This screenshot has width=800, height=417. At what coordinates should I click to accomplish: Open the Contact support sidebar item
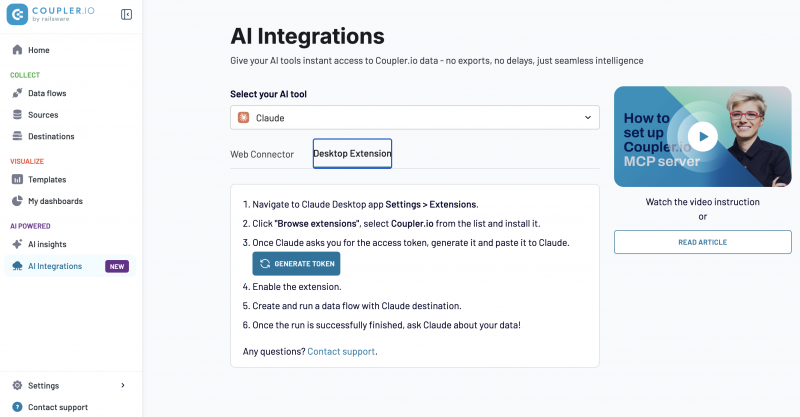tap(57, 407)
